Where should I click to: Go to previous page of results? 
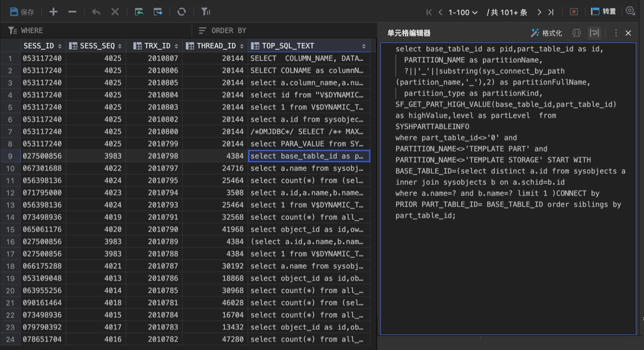(441, 12)
